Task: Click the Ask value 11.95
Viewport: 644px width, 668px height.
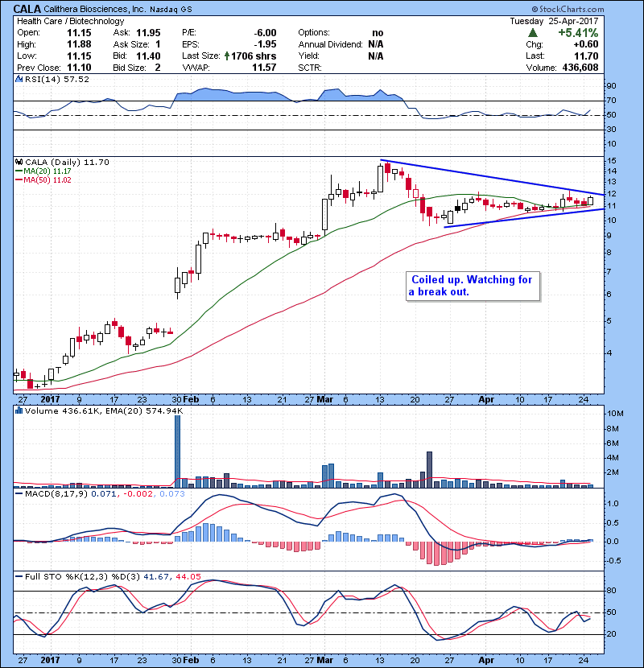Action: 148,33
